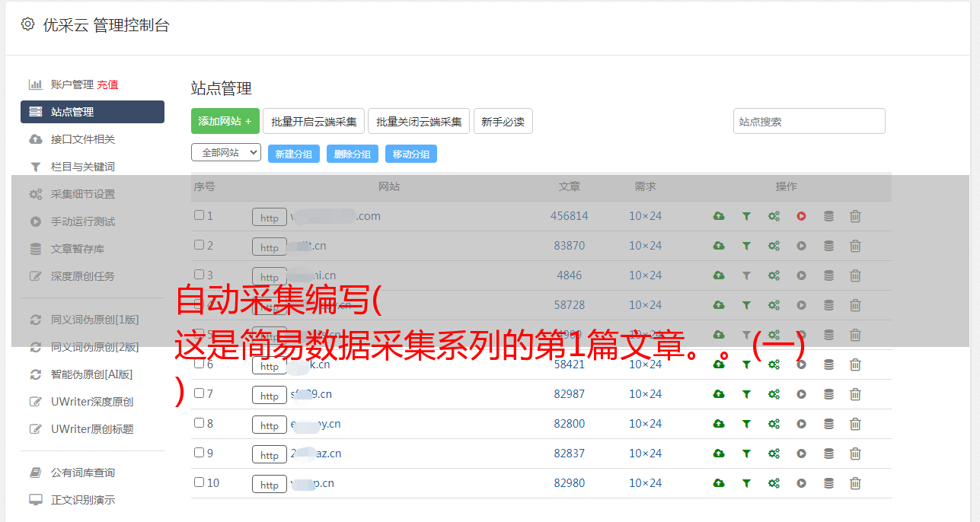980x522 pixels.
Task: Open article count 82987
Action: pyautogui.click(x=570, y=394)
